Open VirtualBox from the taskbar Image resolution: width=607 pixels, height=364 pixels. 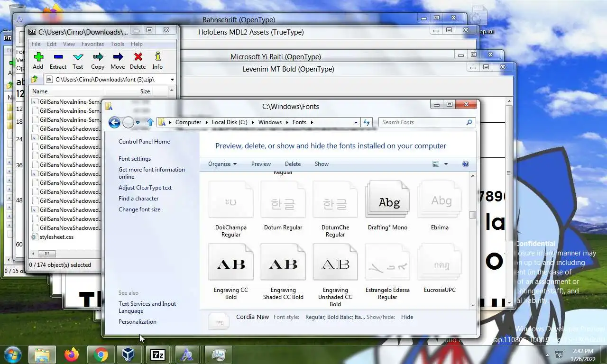coord(129,355)
